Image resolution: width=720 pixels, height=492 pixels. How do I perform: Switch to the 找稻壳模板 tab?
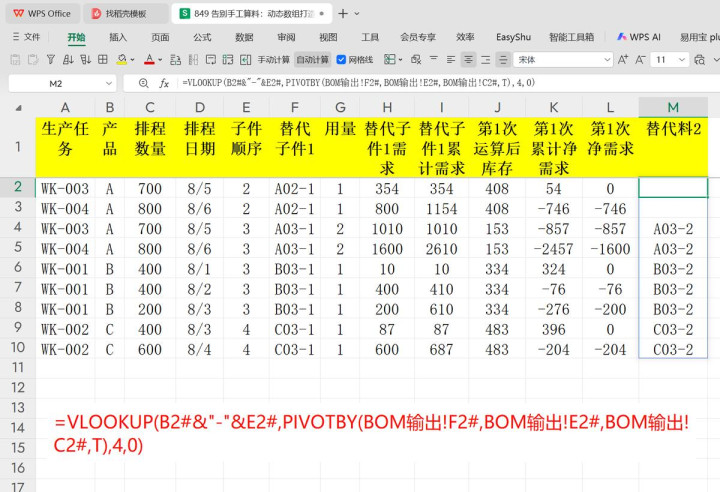pyautogui.click(x=125, y=14)
